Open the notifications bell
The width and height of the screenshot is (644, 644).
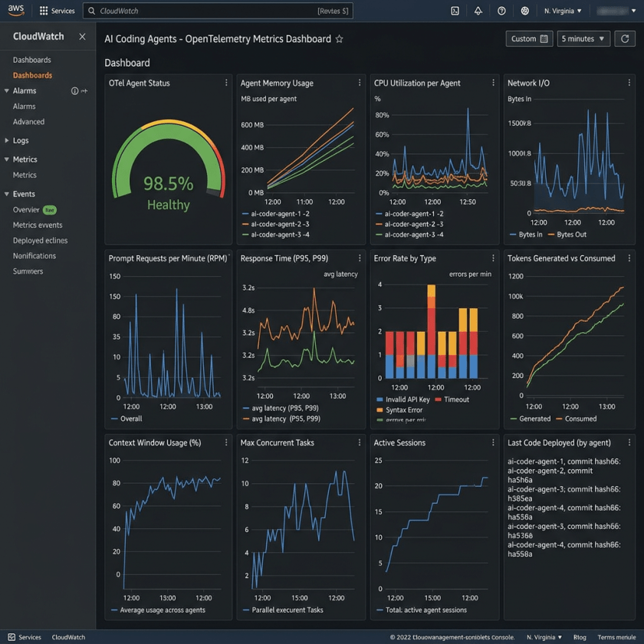(x=478, y=11)
